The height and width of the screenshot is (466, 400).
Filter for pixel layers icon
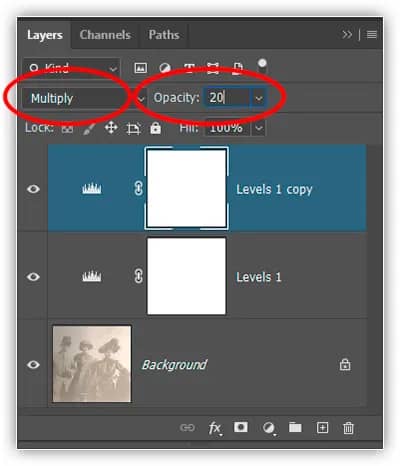coord(141,68)
